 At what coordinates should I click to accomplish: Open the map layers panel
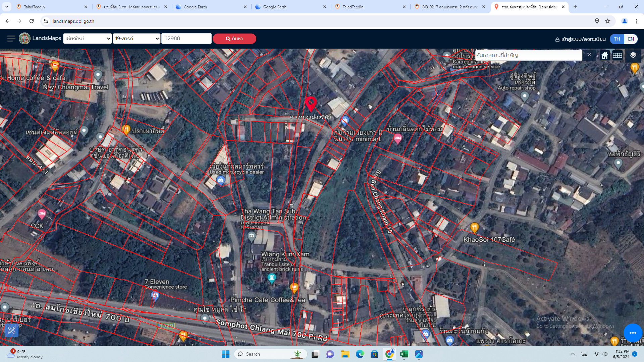point(633,55)
